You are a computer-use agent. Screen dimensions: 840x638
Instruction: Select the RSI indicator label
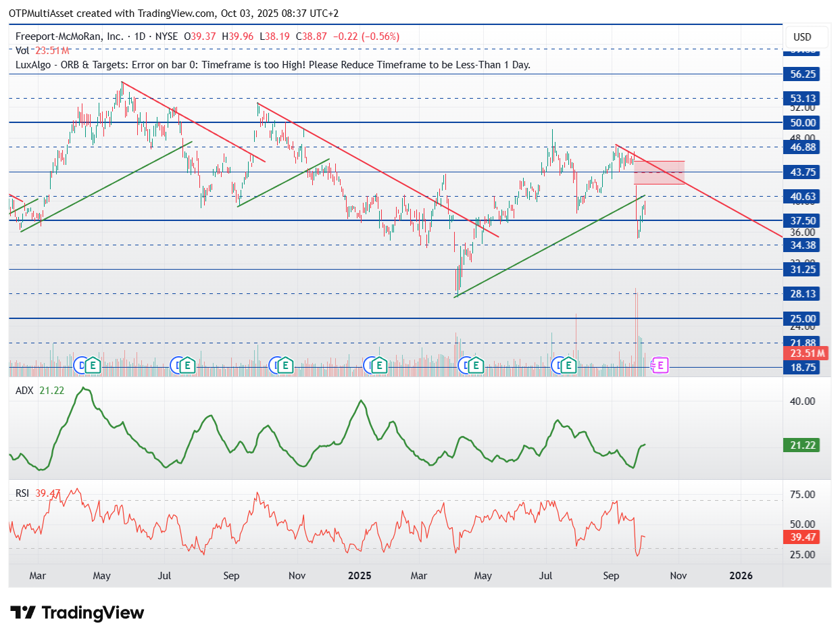click(x=22, y=493)
